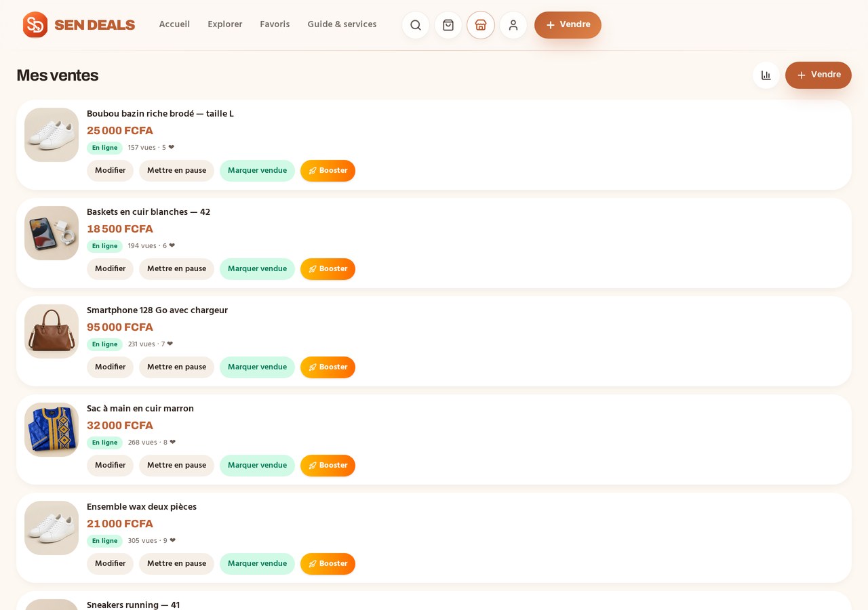Viewport: 868px width, 610px height.
Task: Open the Explorer navigation item
Action: coord(225,24)
